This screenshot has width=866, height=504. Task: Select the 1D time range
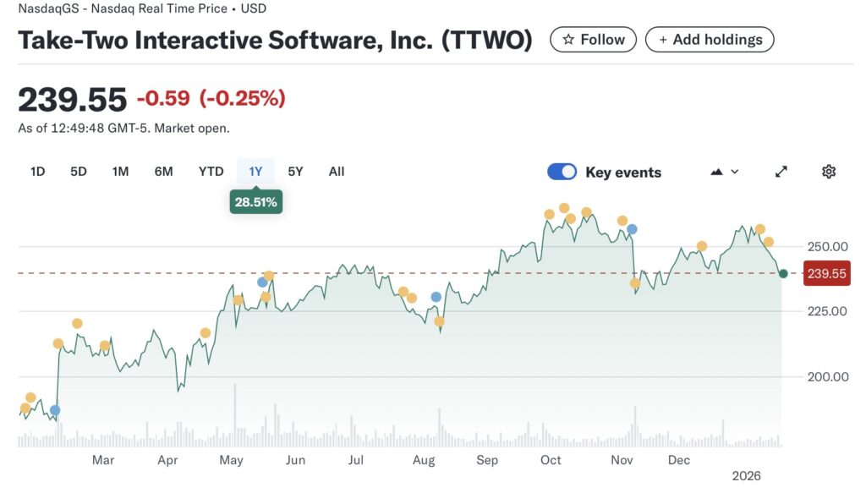pyautogui.click(x=37, y=172)
